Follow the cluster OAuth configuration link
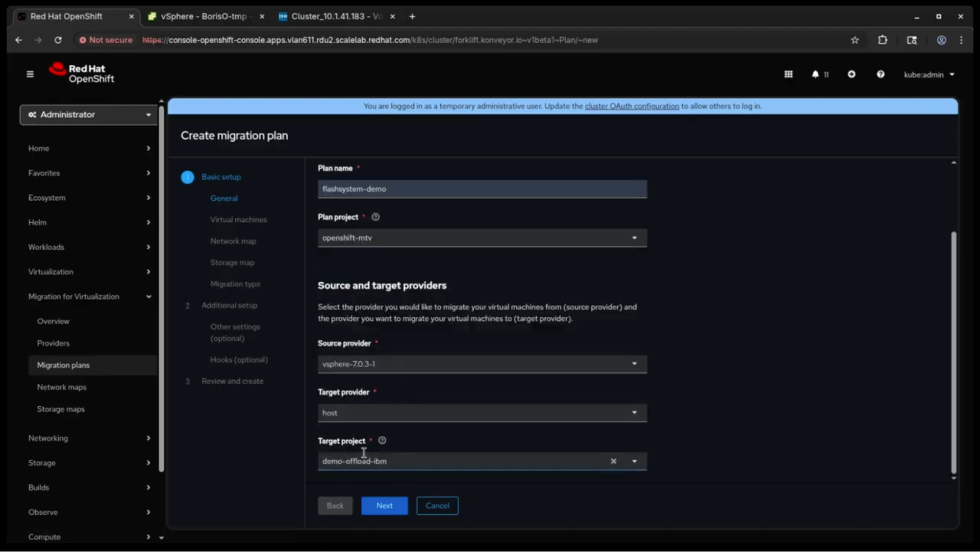The width and height of the screenshot is (980, 552). [x=631, y=106]
